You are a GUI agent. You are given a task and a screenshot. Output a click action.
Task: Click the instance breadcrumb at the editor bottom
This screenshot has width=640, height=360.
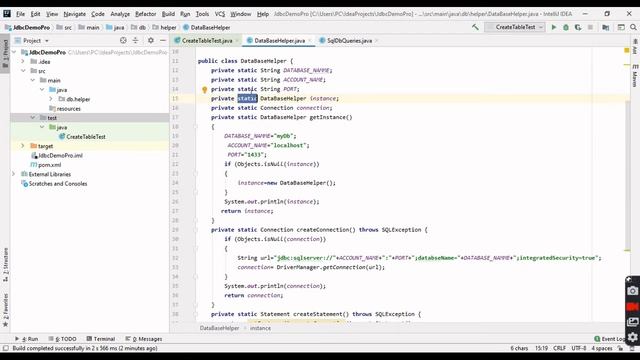point(260,328)
